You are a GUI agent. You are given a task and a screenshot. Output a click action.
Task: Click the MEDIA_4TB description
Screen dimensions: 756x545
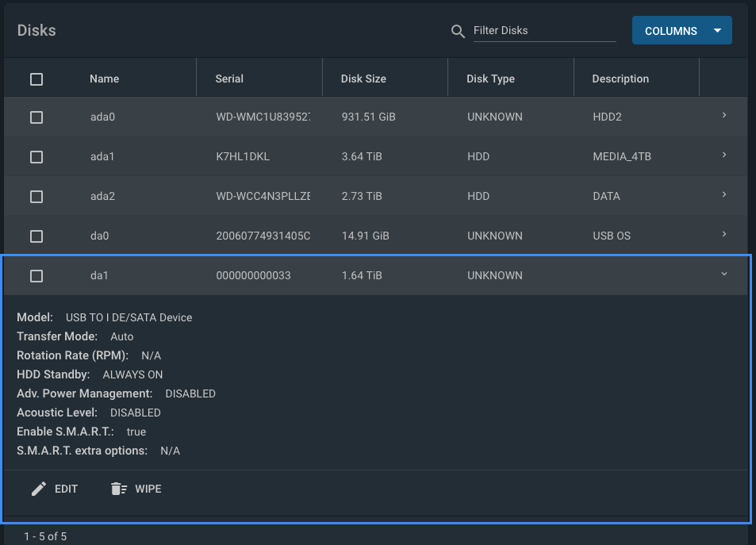pyautogui.click(x=621, y=156)
